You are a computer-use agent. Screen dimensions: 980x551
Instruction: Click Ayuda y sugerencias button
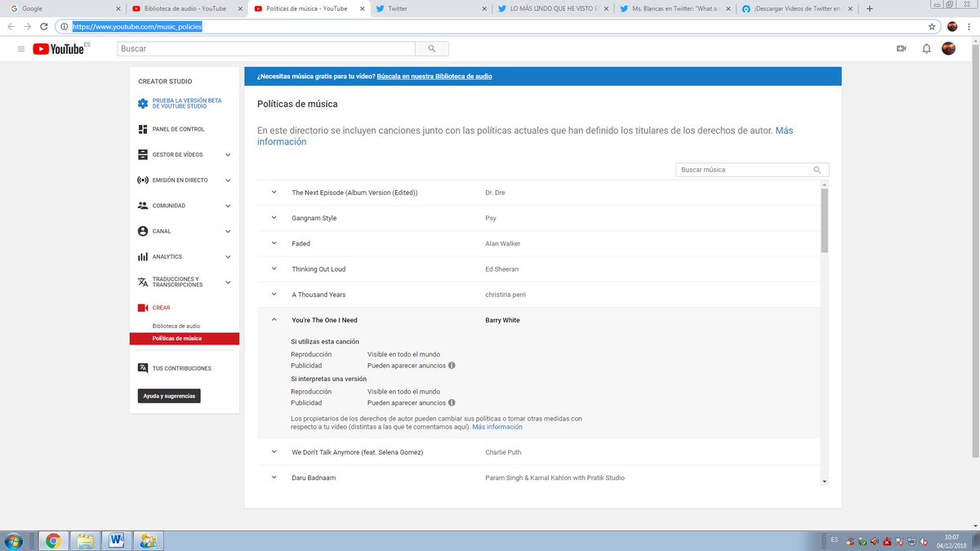coord(169,396)
